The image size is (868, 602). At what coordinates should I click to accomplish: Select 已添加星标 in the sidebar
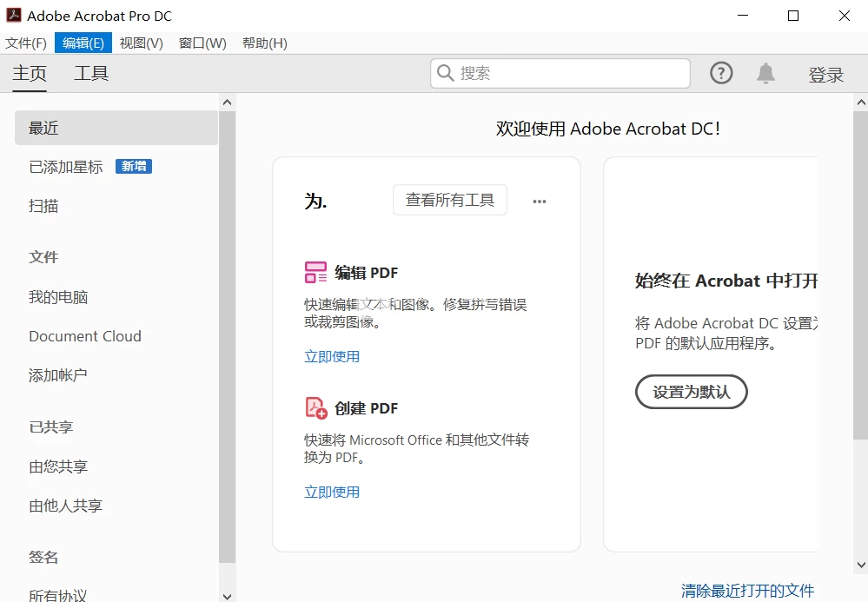pos(65,166)
